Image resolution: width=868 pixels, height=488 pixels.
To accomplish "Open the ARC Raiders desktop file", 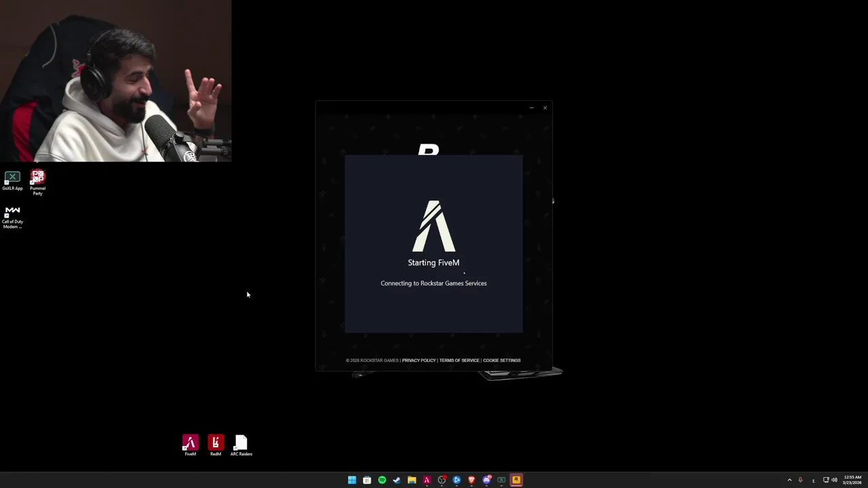I will click(x=241, y=445).
